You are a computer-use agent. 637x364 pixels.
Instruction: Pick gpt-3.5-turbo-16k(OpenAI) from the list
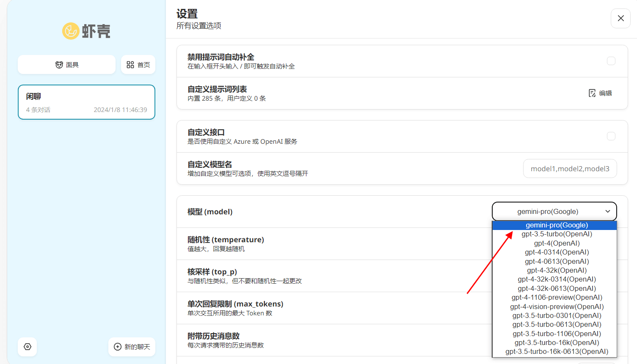tap(557, 342)
